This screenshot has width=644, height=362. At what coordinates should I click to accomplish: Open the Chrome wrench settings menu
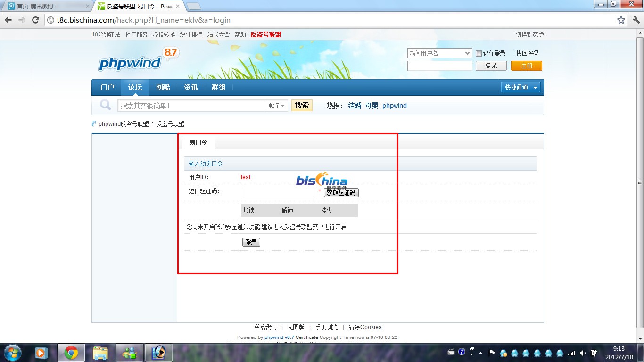coord(635,20)
